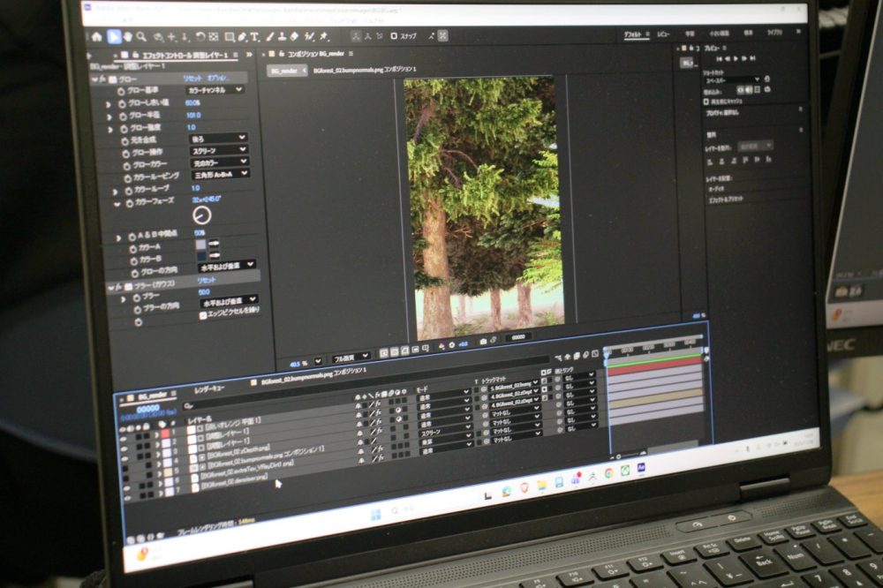The width and height of the screenshot is (883, 588).
Task: Switch to the レビュー workspace tab
Action: 662,34
